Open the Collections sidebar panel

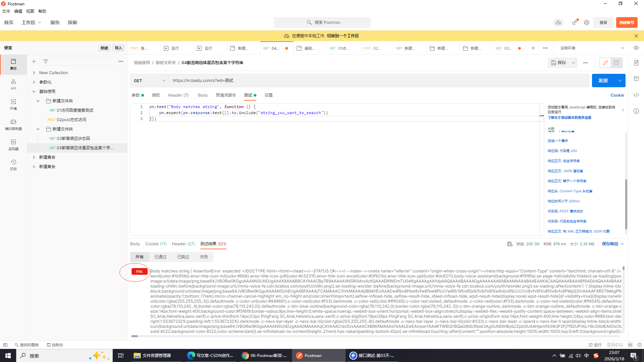[13, 64]
